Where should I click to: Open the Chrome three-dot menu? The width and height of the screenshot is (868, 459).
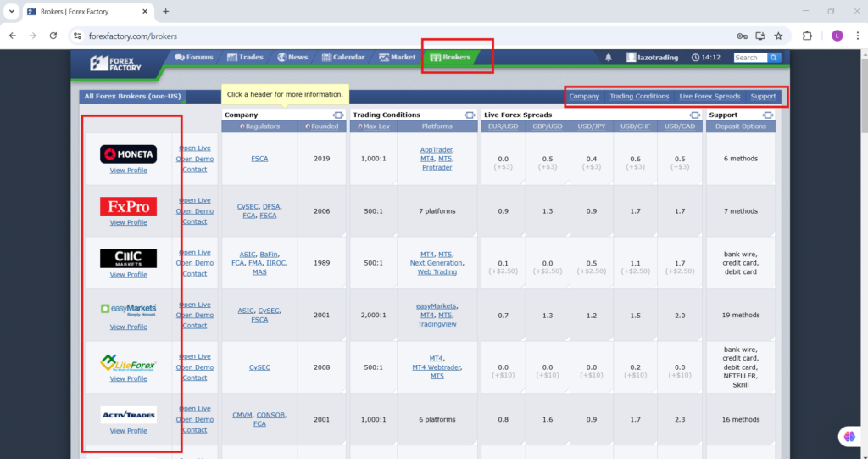click(x=857, y=36)
